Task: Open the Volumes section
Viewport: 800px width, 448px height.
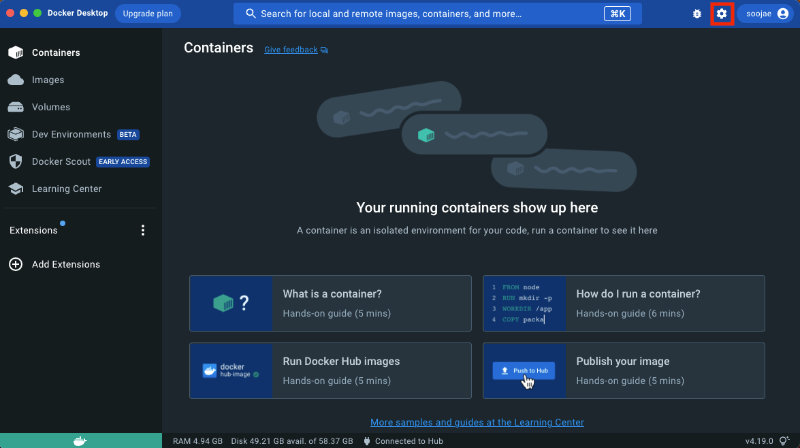Action: pyautogui.click(x=51, y=107)
